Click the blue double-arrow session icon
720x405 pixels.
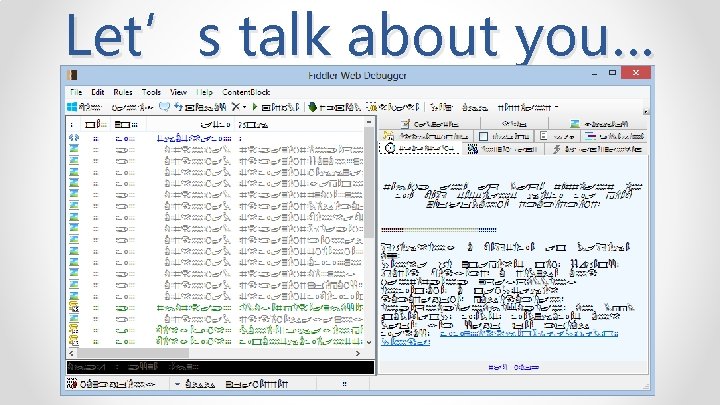[73, 138]
